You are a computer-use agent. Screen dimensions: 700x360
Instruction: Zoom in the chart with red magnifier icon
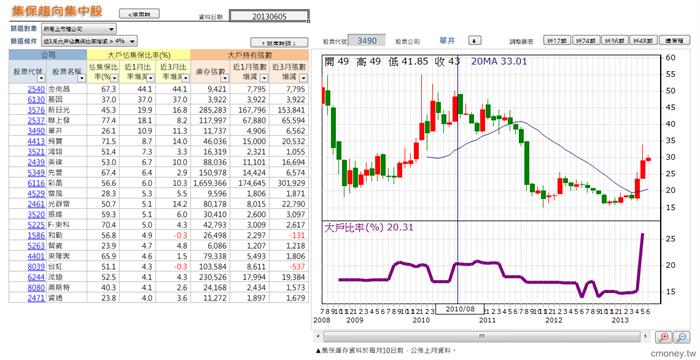click(x=664, y=337)
